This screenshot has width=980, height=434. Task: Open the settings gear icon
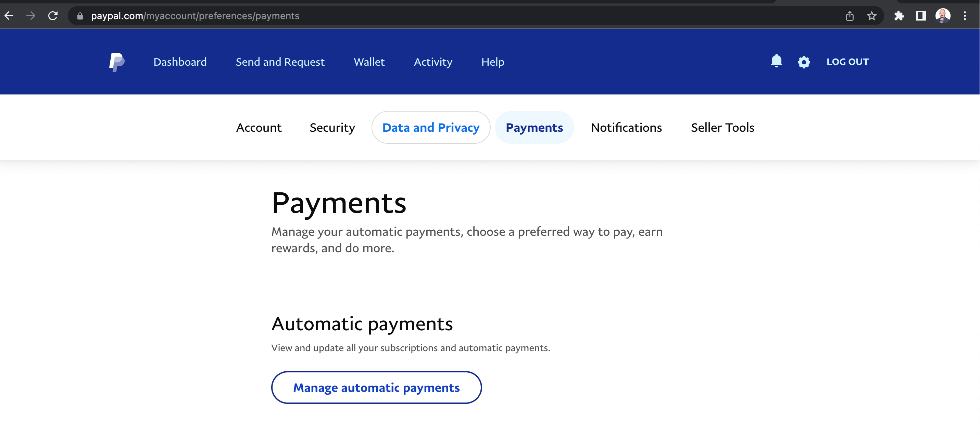[804, 62]
